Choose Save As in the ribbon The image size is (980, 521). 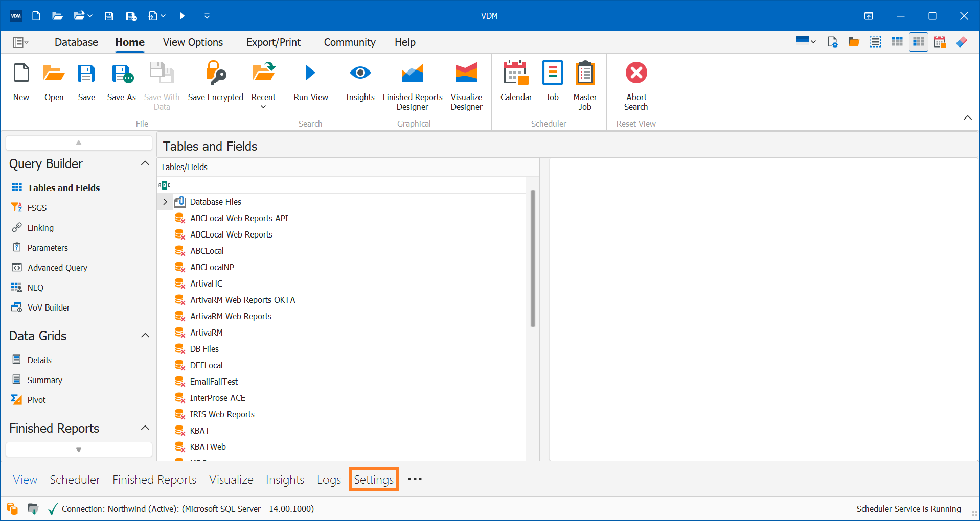point(122,82)
